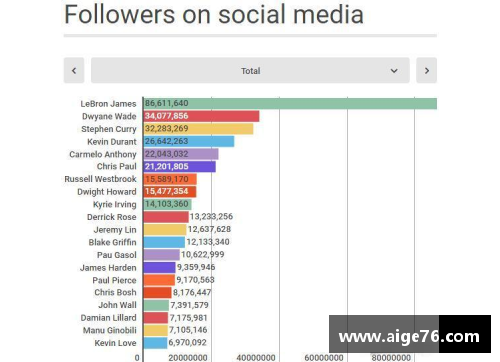Click Stephen Curry's yellow bar
The height and width of the screenshot is (362, 500).
click(x=198, y=129)
